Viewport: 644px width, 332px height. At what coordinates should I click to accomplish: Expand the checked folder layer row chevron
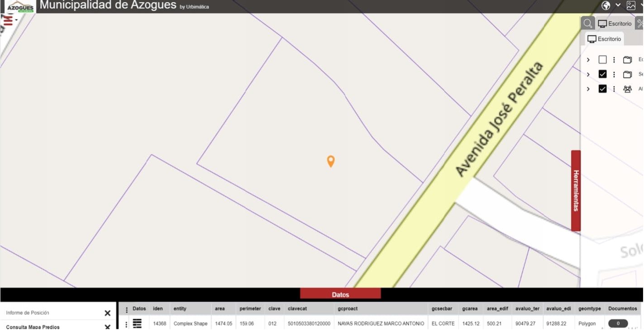(x=588, y=74)
